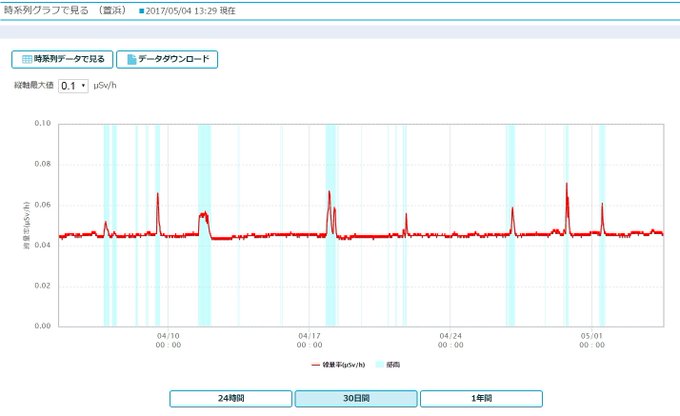Open the 縦軸最大値 0.1 dropdown
The image size is (680, 416).
point(73,86)
